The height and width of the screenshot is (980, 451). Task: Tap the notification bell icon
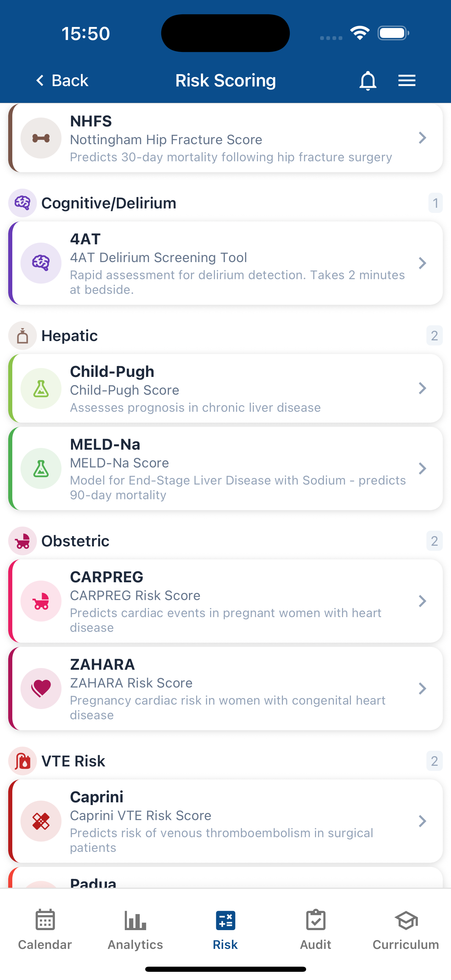(x=367, y=80)
